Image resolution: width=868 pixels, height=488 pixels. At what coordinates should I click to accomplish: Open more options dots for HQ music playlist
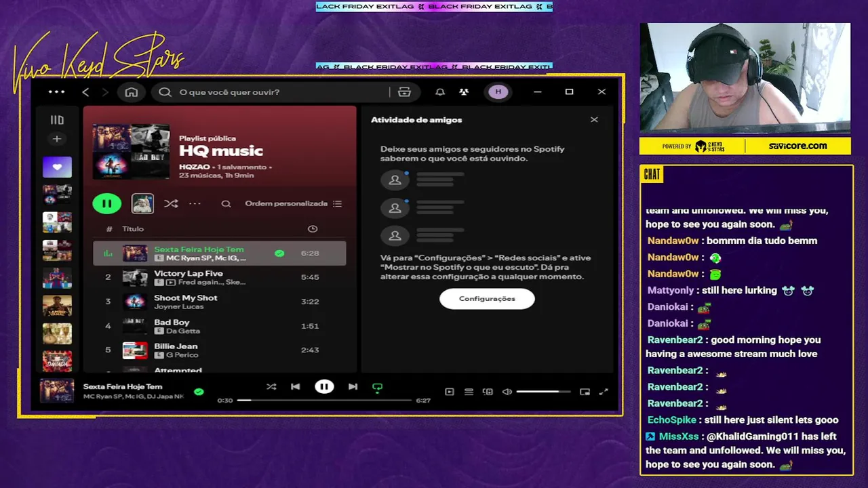pos(195,203)
